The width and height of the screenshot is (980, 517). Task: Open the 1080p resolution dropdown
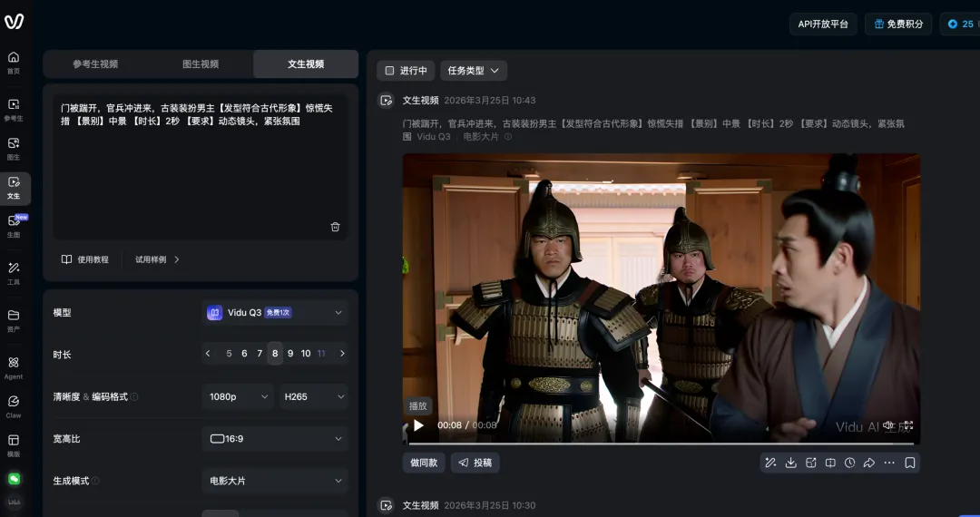238,396
